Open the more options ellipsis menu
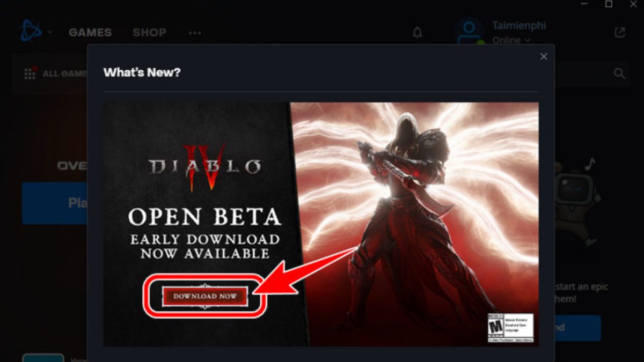Screen dimensions: 644x362 [195, 33]
